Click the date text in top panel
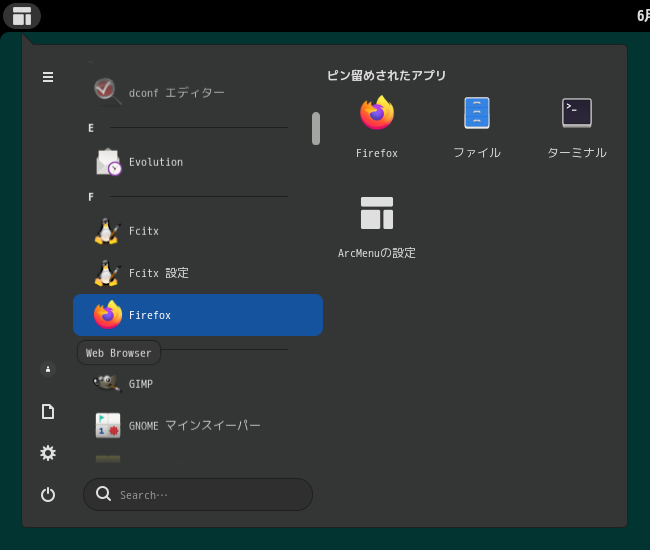650x550 pixels. coord(643,16)
